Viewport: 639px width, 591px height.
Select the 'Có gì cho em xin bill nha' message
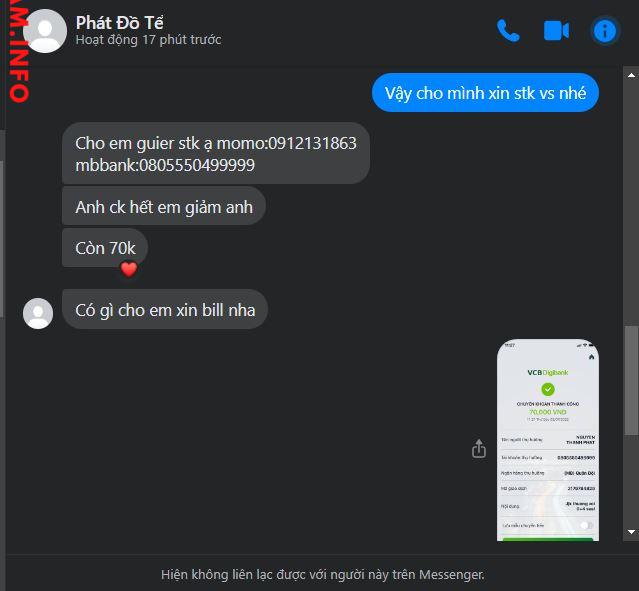[x=165, y=310]
